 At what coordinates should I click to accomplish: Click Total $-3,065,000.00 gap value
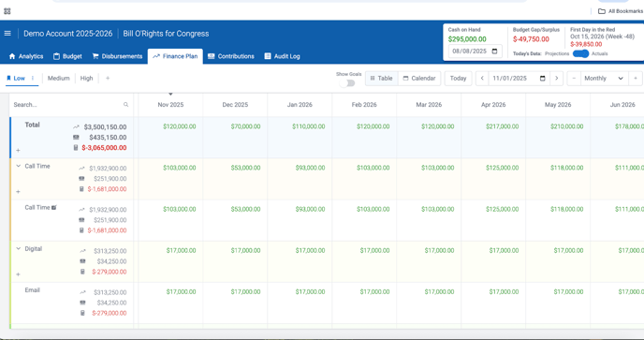coord(104,148)
